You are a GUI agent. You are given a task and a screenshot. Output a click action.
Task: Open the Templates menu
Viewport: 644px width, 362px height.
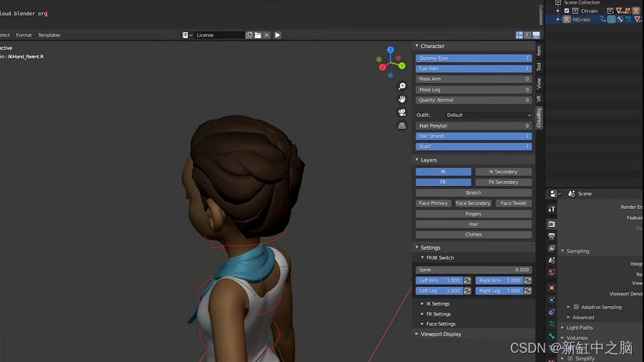(49, 35)
